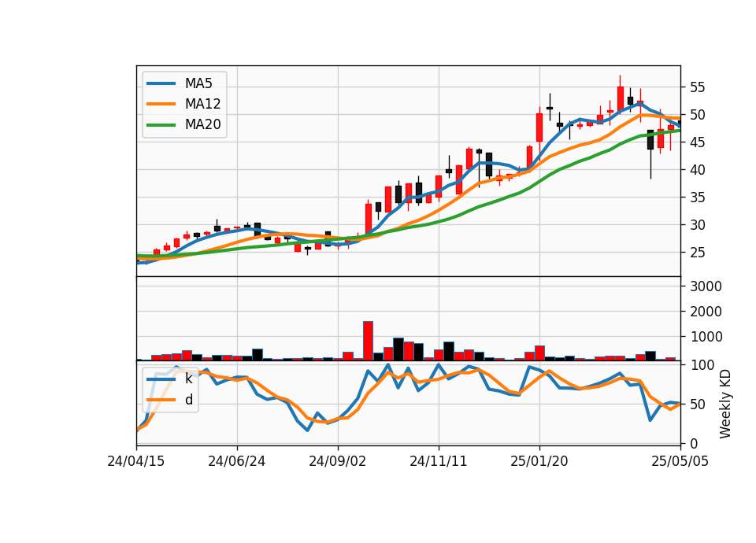756x543 pixels.
Task: Click the tallest red volume bar
Action: pos(368,341)
